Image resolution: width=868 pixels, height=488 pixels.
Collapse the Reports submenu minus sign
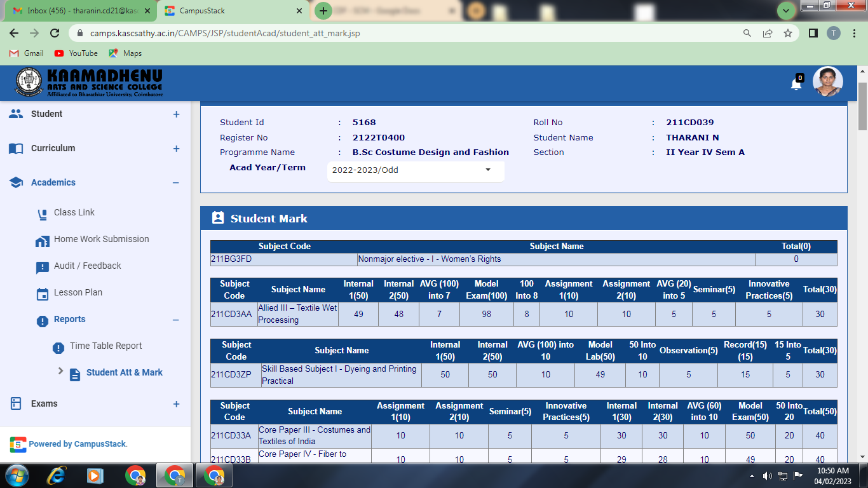pos(176,320)
